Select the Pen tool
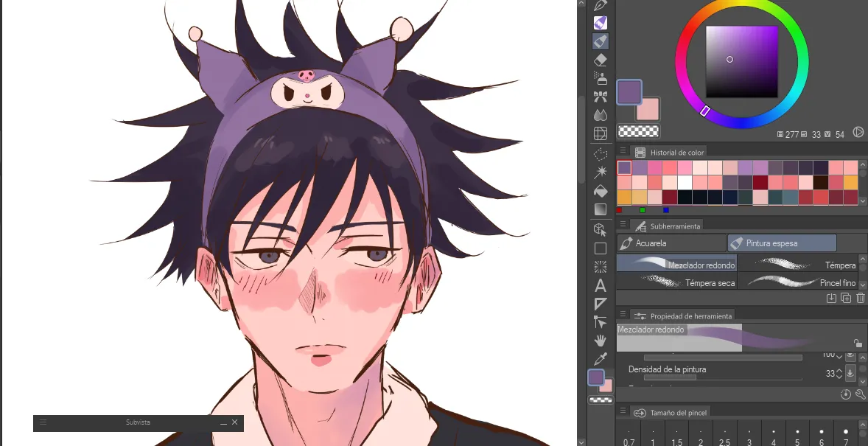 (600, 5)
